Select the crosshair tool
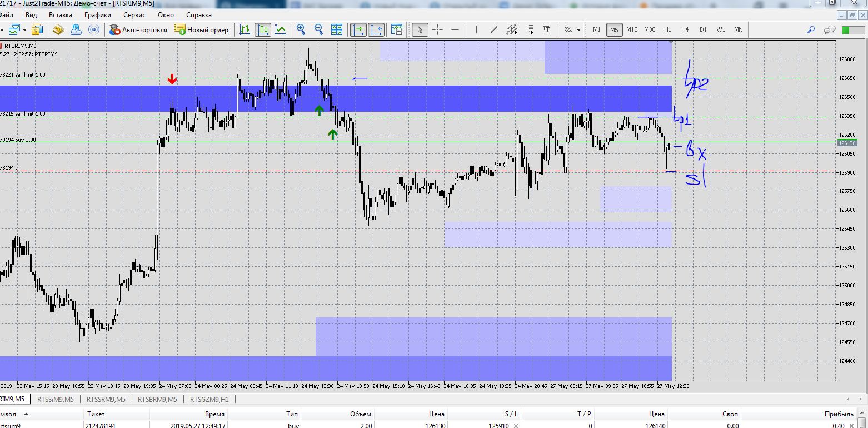The image size is (868, 428). pos(437,29)
